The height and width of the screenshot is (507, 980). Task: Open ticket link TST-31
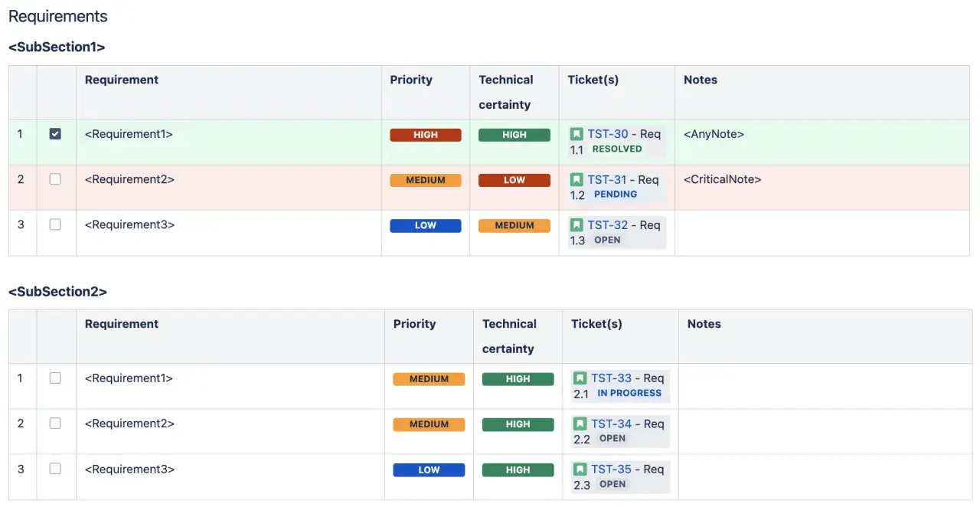coord(607,180)
